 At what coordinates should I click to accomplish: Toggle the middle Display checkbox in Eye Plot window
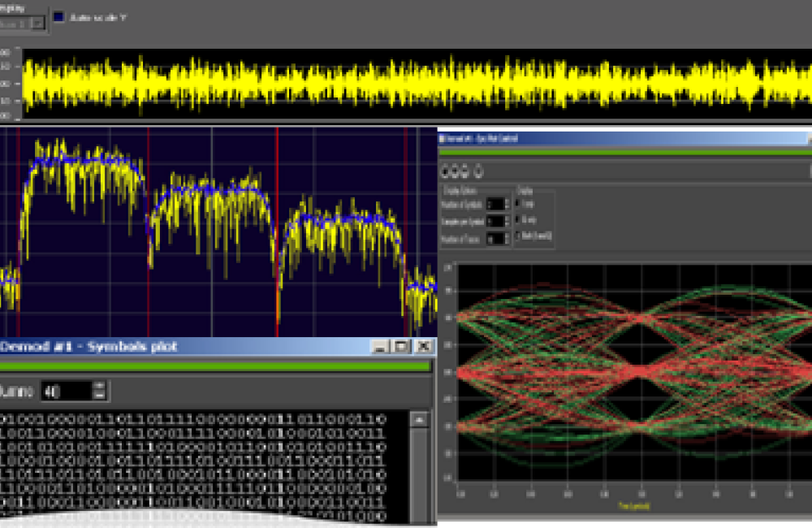(x=518, y=219)
